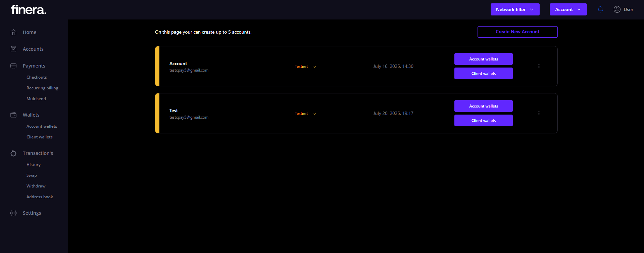Screen dimensions: 644x253
Task: Open notifications bell
Action: click(600, 9)
